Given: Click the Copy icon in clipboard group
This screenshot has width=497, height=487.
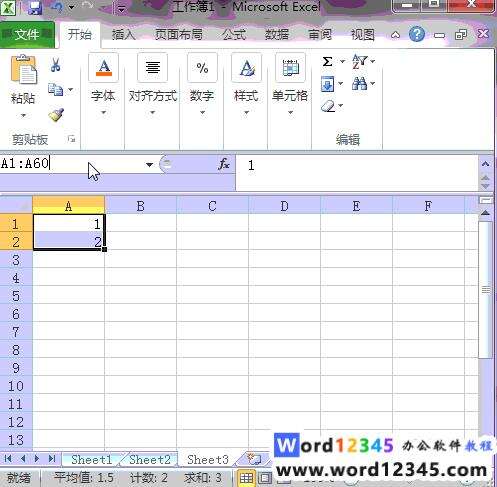Looking at the screenshot, I should (55, 90).
